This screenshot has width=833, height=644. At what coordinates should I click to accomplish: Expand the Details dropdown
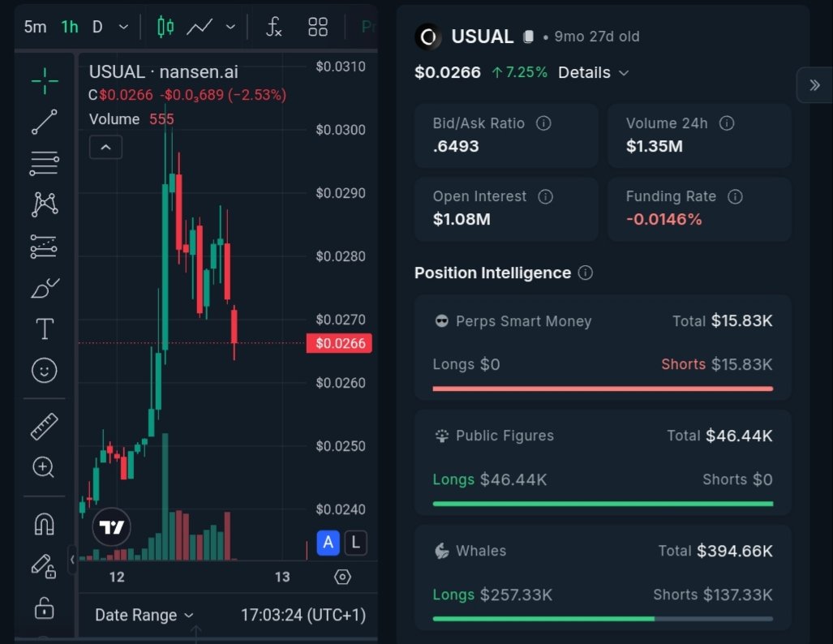(x=594, y=72)
